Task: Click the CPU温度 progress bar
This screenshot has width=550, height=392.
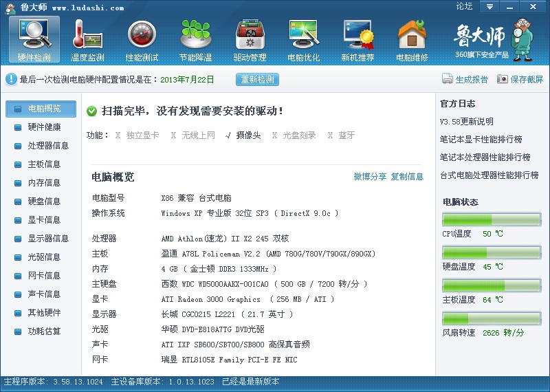Action: click(492, 219)
